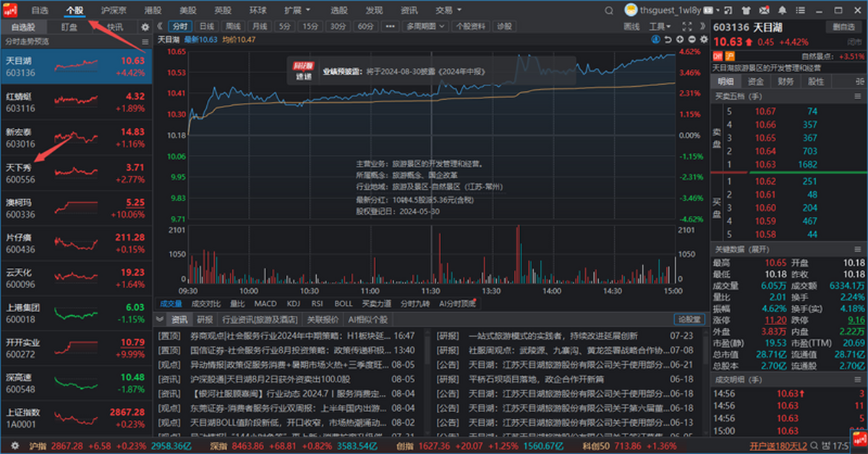The width and height of the screenshot is (868, 454).
Task: Select the BOLL indicator tab
Action: tap(344, 303)
